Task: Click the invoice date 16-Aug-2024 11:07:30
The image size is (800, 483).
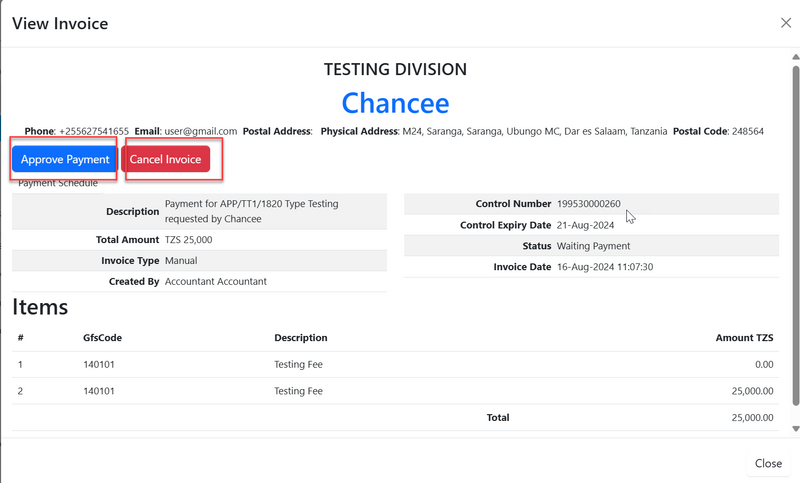Action: click(x=604, y=267)
